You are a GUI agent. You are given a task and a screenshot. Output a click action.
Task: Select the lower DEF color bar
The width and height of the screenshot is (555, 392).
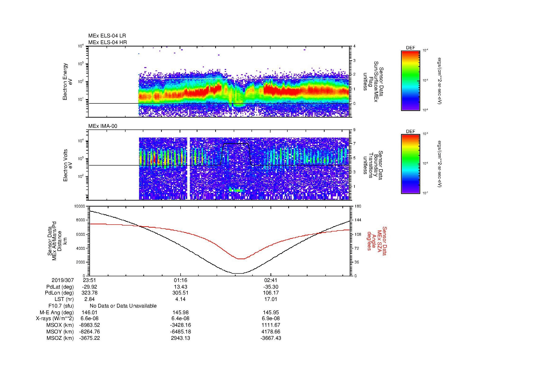coord(410,164)
